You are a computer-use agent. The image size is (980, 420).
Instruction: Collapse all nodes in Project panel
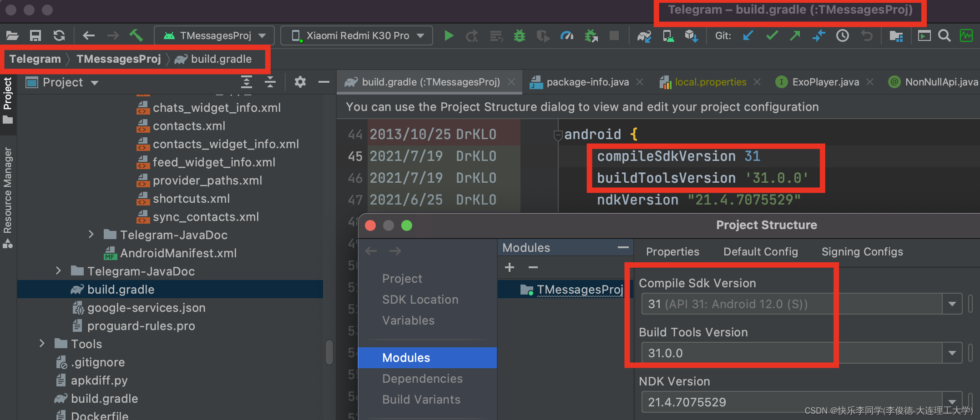click(x=270, y=82)
